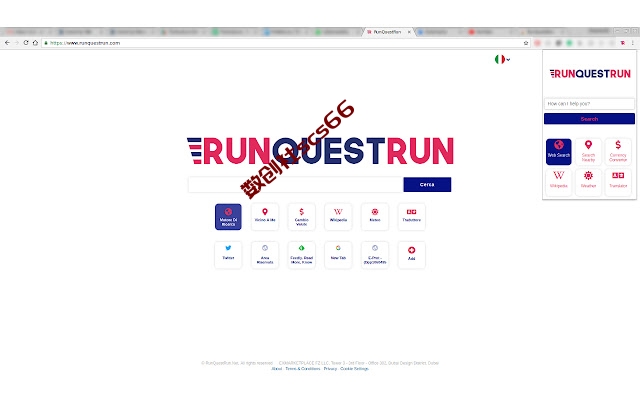Open the Area Riservata shortcut tile
640x400 pixels.
point(265,255)
